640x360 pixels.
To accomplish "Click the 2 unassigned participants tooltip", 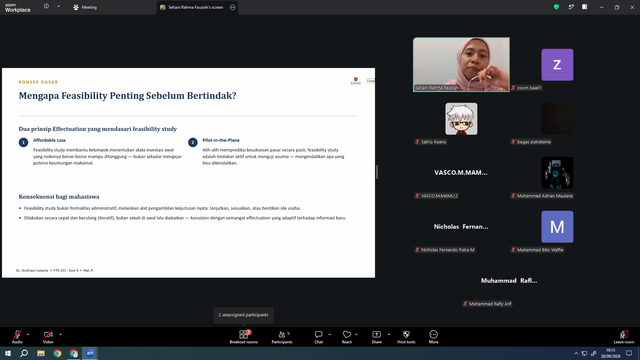I will click(x=243, y=315).
